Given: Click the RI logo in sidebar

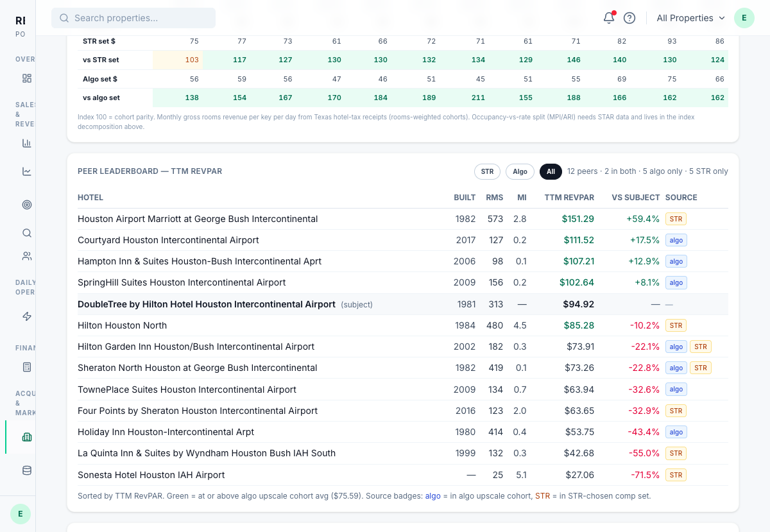Looking at the screenshot, I should pos(21,21).
